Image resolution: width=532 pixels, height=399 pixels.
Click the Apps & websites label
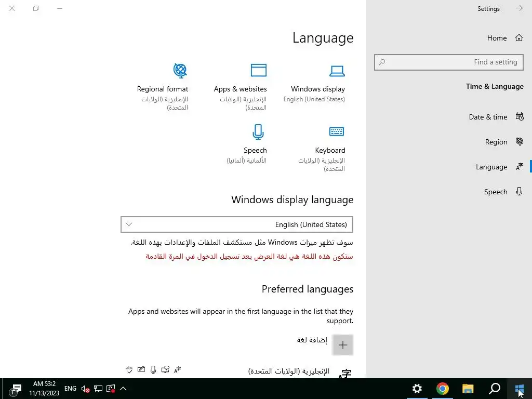tap(240, 89)
